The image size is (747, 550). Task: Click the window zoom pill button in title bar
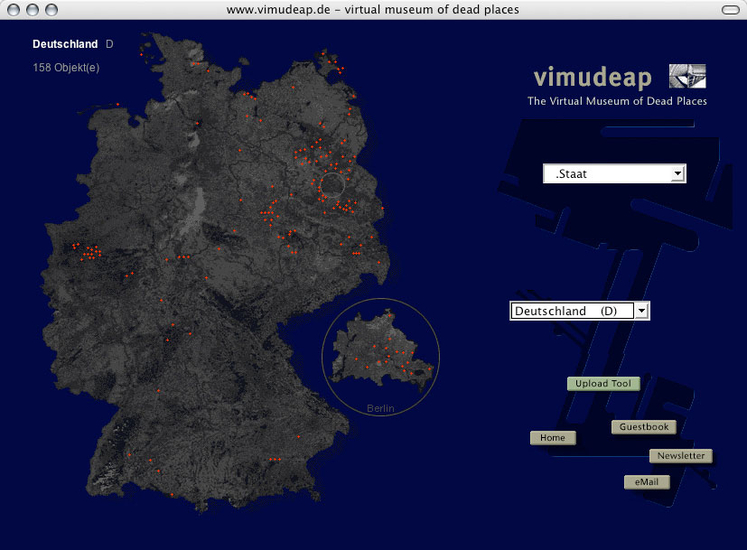[x=730, y=10]
